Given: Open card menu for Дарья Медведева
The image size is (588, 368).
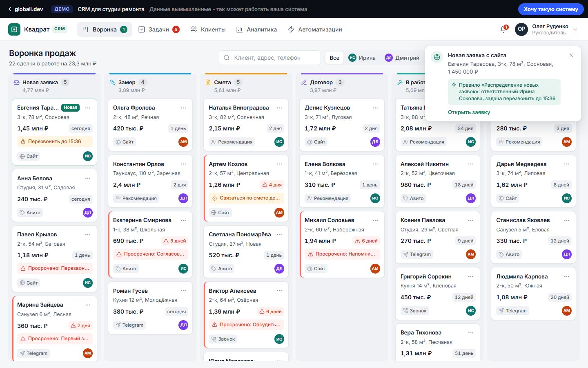Looking at the screenshot, I should point(567,164).
